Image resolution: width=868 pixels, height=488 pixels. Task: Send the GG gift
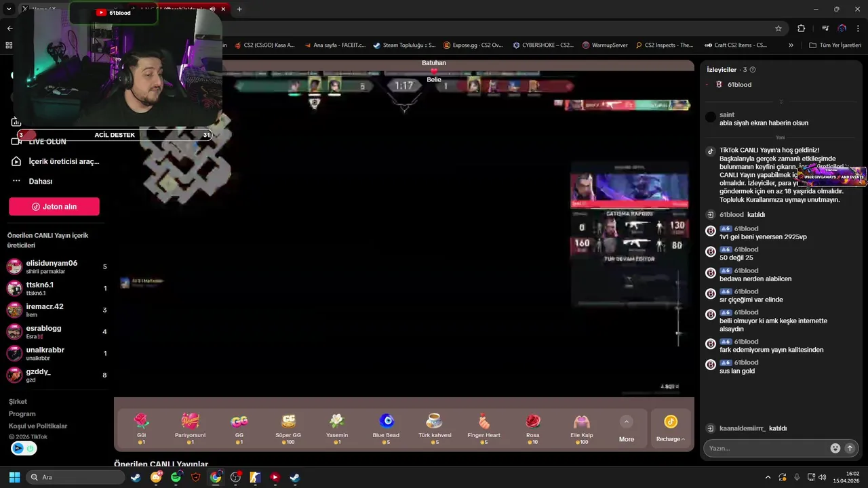tap(239, 429)
